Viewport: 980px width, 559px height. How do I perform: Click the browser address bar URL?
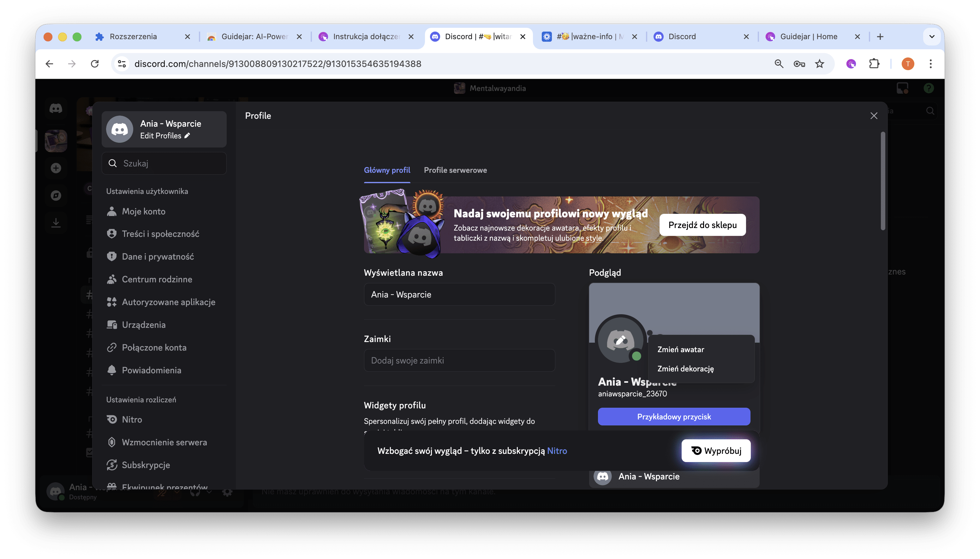278,64
